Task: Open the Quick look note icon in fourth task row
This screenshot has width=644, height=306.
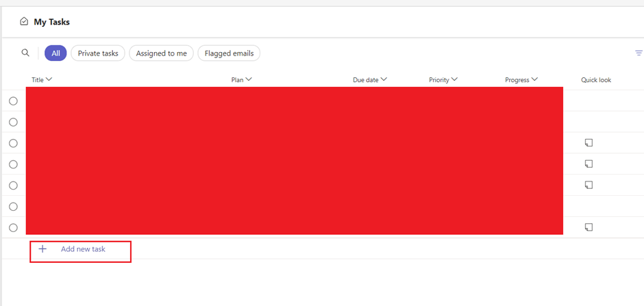Action: tap(589, 164)
